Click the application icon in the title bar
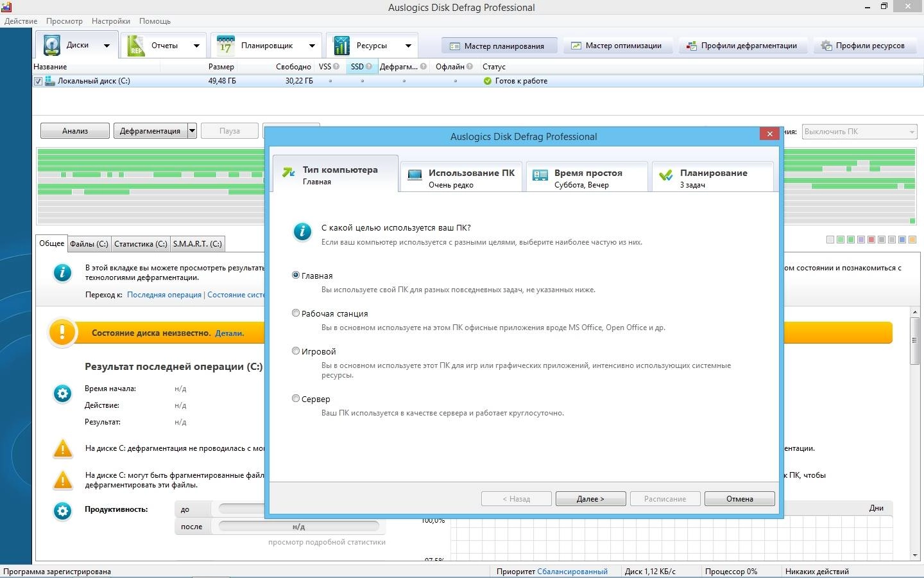This screenshot has height=578, width=924. (x=7, y=7)
